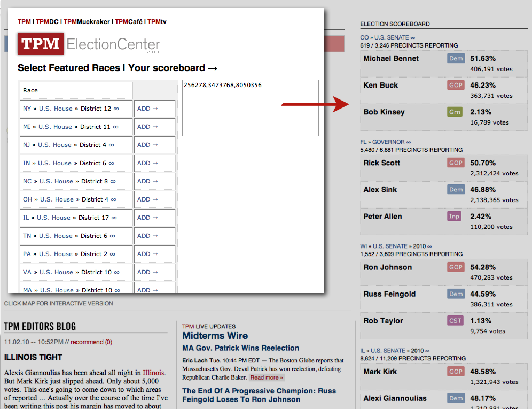Open the WI U.S. Senate permalink infinity icon
Screen dimensions: 532x409
coord(429,246)
